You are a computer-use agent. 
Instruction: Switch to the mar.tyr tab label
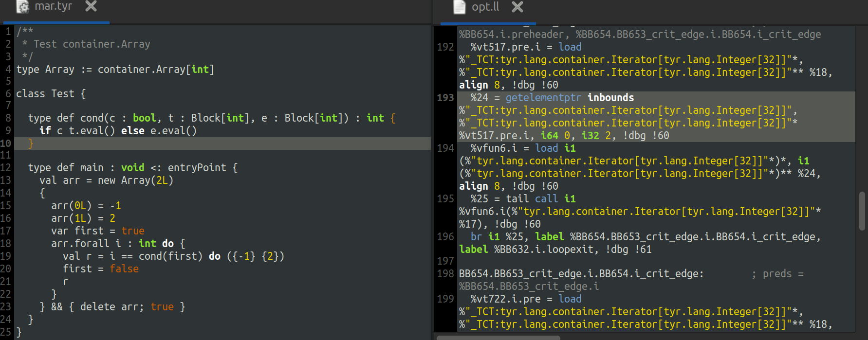point(53,6)
